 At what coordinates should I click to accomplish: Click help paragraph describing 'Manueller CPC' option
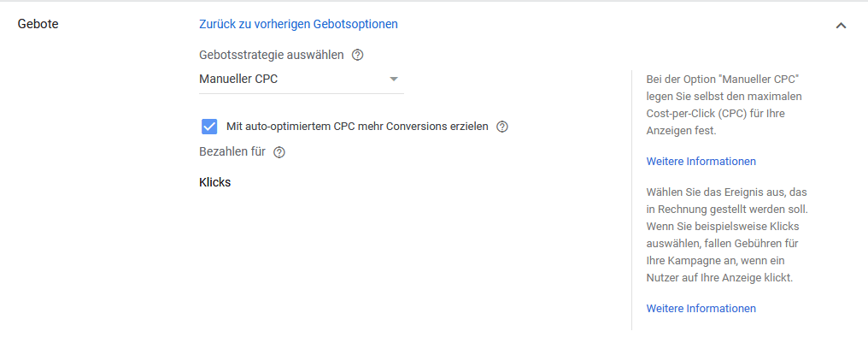(x=724, y=103)
